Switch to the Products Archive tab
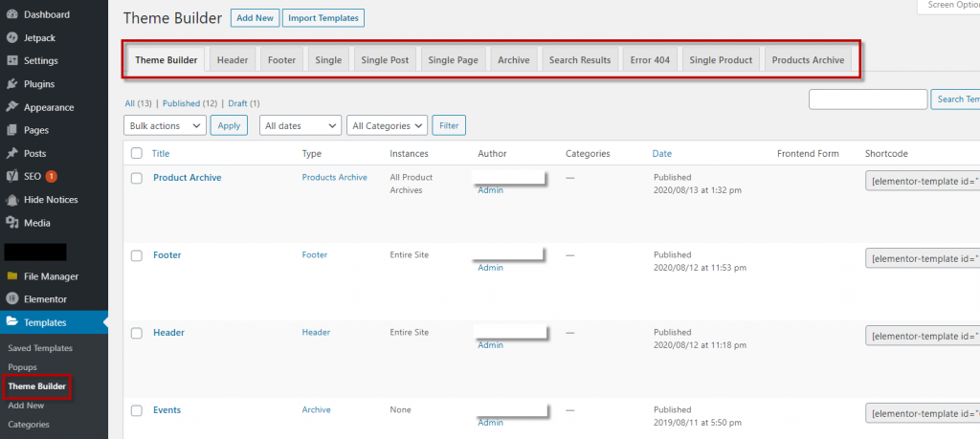Image resolution: width=980 pixels, height=439 pixels. pyautogui.click(x=808, y=60)
